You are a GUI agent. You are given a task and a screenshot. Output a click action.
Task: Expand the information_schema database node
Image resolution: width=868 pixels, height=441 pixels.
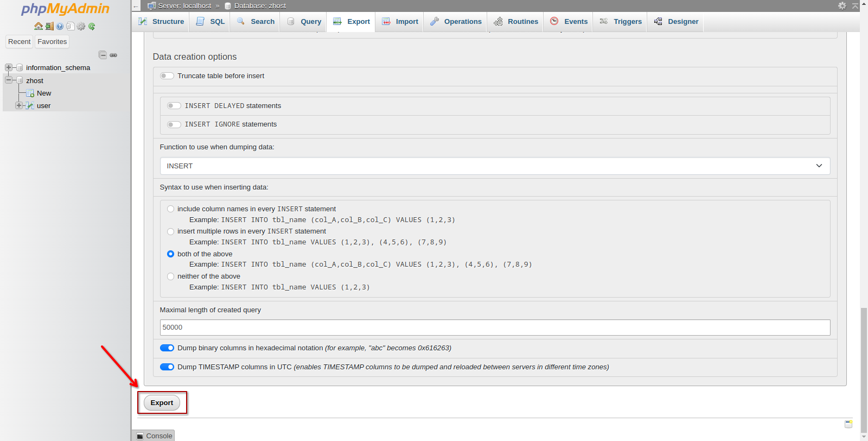(x=9, y=67)
